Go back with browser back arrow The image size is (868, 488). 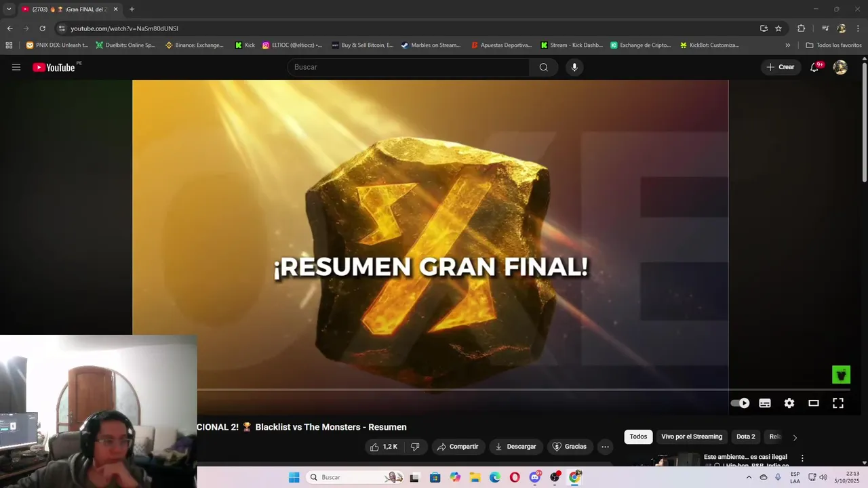tap(9, 28)
